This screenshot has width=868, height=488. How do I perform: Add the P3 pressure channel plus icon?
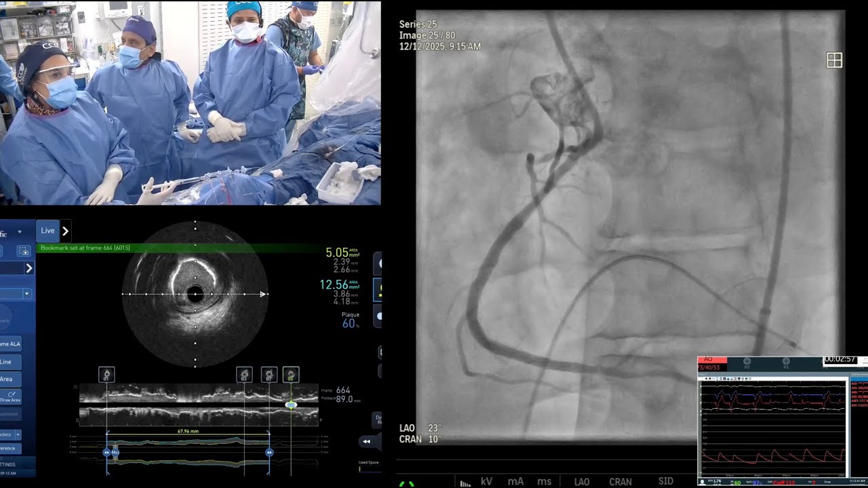786,361
